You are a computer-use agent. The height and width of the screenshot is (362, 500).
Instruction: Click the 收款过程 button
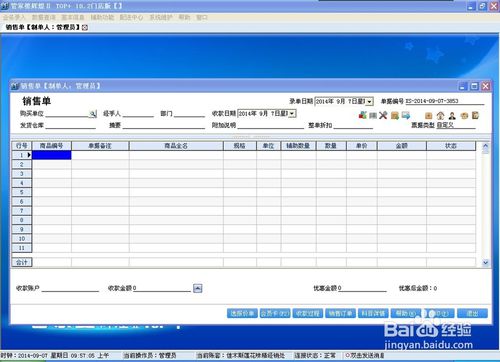click(308, 313)
